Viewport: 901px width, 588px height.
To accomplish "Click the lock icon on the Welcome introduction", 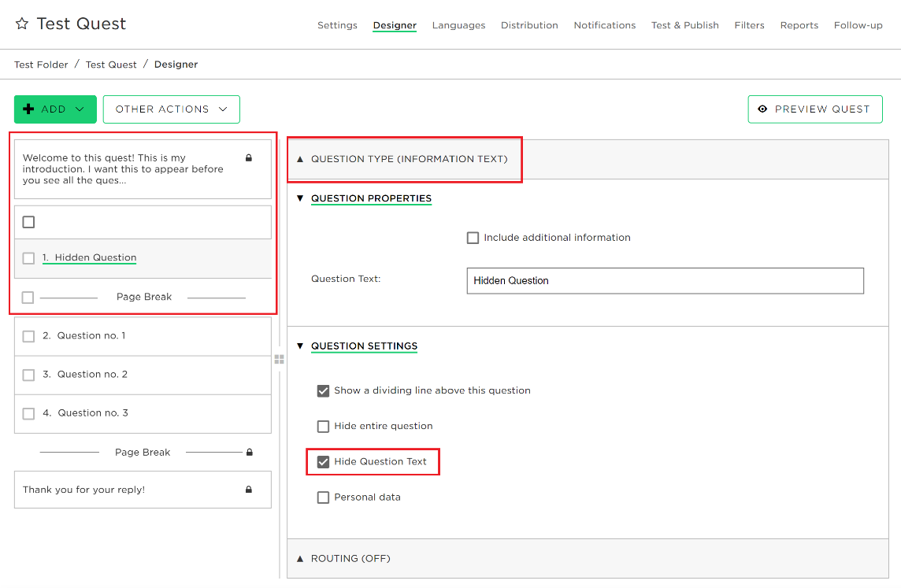I will (x=249, y=158).
